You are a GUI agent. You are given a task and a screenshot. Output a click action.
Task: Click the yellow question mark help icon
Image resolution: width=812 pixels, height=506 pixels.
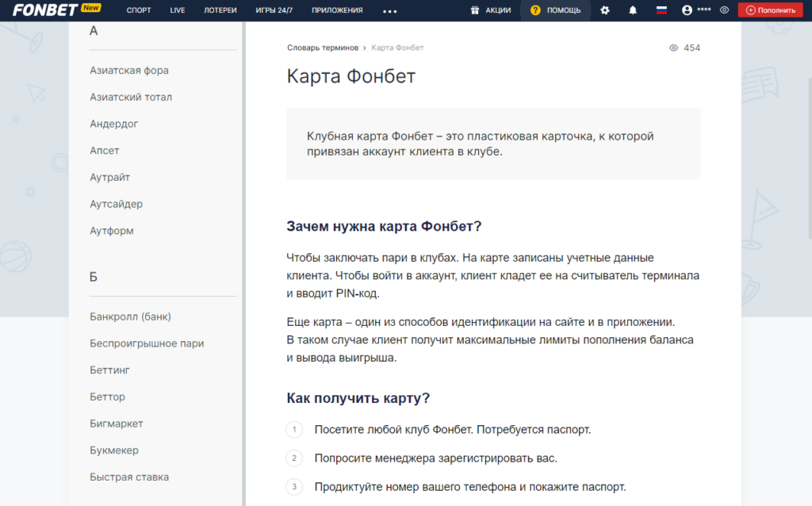point(535,10)
